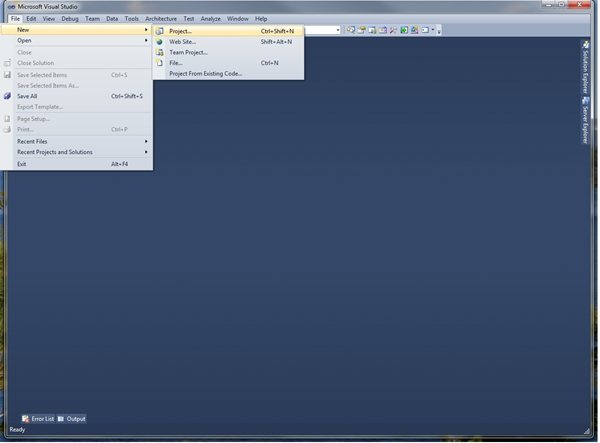The image size is (600, 443).
Task: Expand the Open submenu entry
Action: coord(77,41)
